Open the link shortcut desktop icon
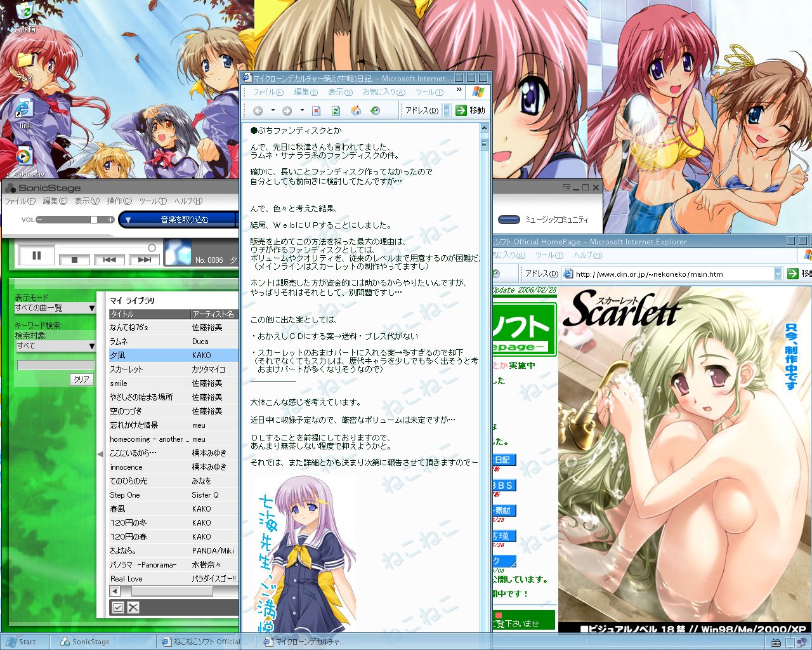This screenshot has height=650, width=812. (25, 114)
